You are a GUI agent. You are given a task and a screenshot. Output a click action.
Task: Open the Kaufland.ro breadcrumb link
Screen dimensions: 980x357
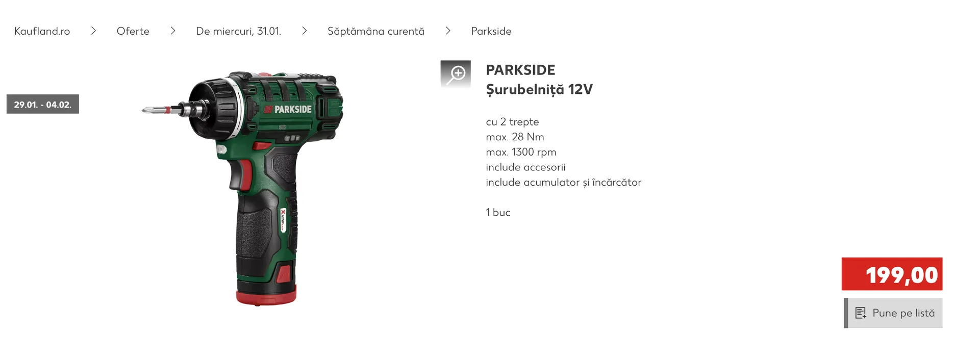click(x=42, y=31)
